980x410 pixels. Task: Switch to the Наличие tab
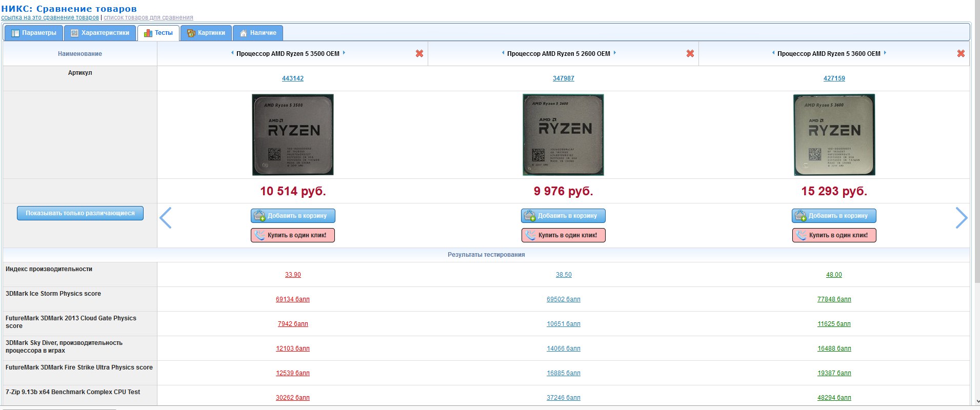(258, 33)
